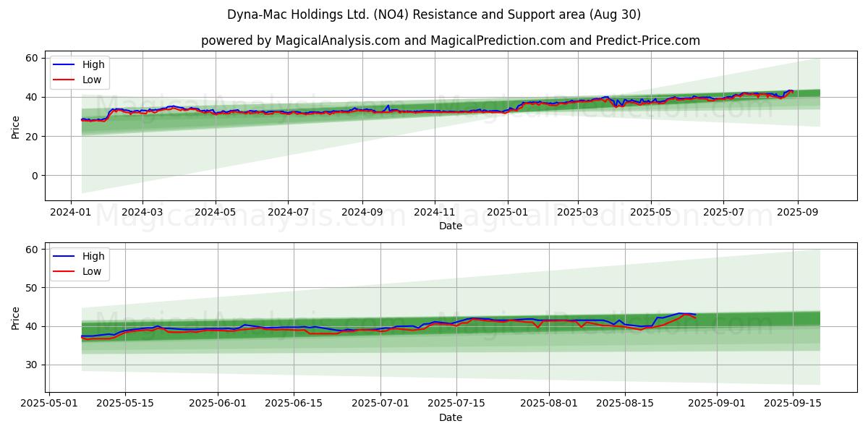The image size is (868, 434).
Task: Click the chart title mentioning Dyna-Mac Holdings
Action: click(x=434, y=14)
